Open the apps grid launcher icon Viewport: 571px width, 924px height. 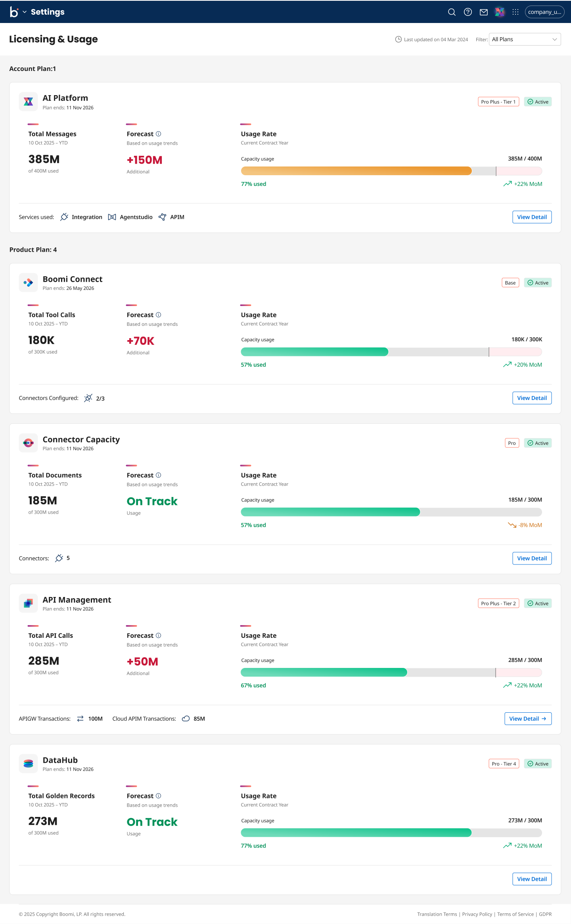click(515, 12)
